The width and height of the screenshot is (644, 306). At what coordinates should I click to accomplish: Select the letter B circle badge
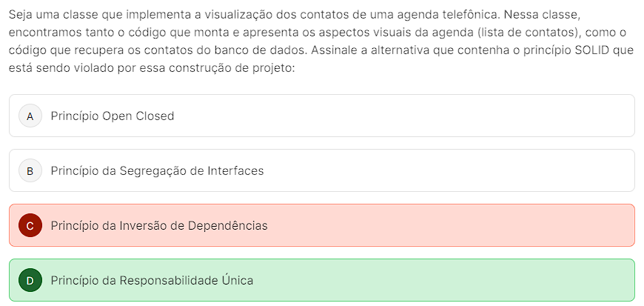[x=30, y=170]
